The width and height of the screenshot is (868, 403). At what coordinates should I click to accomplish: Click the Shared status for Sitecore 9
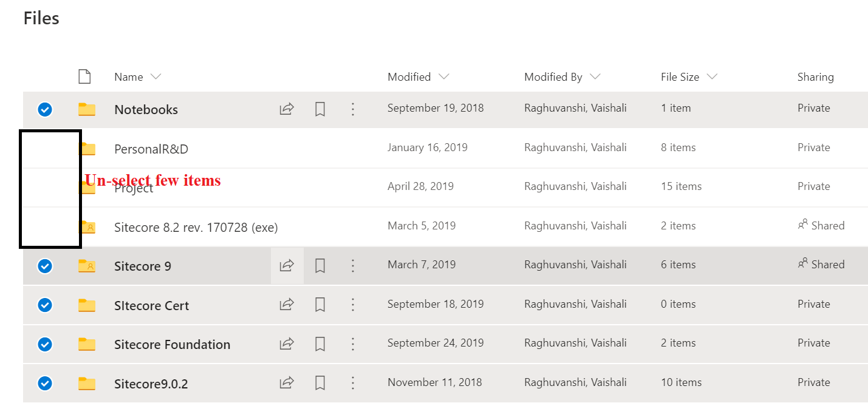(821, 264)
